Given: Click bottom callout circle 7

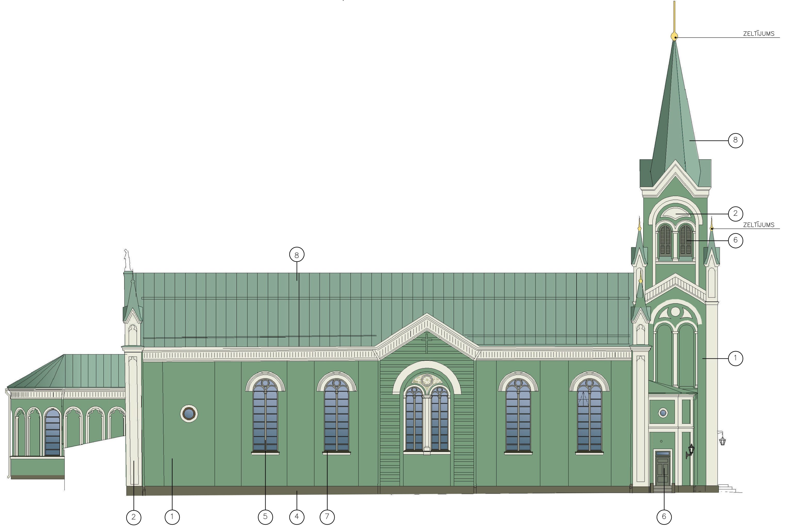Looking at the screenshot, I should [327, 517].
